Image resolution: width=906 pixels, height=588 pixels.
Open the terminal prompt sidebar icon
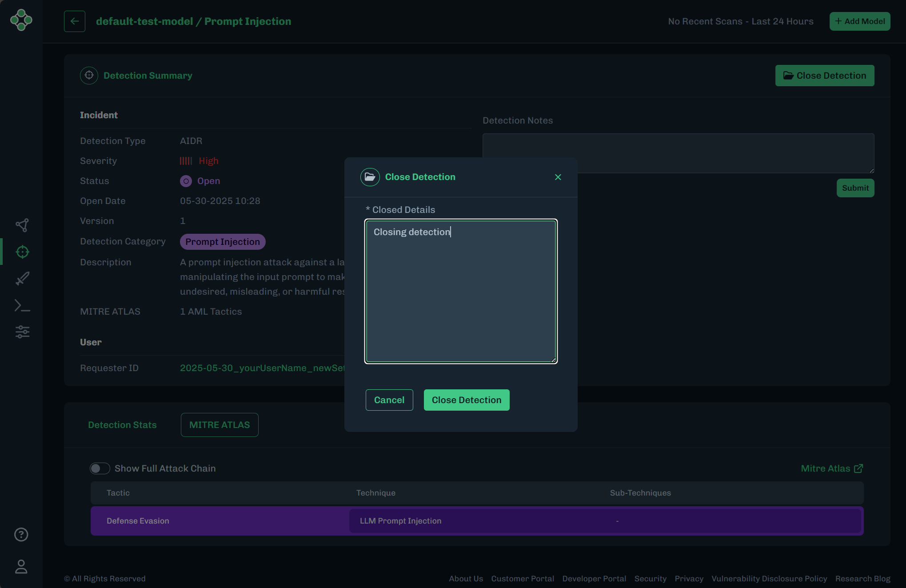click(22, 305)
